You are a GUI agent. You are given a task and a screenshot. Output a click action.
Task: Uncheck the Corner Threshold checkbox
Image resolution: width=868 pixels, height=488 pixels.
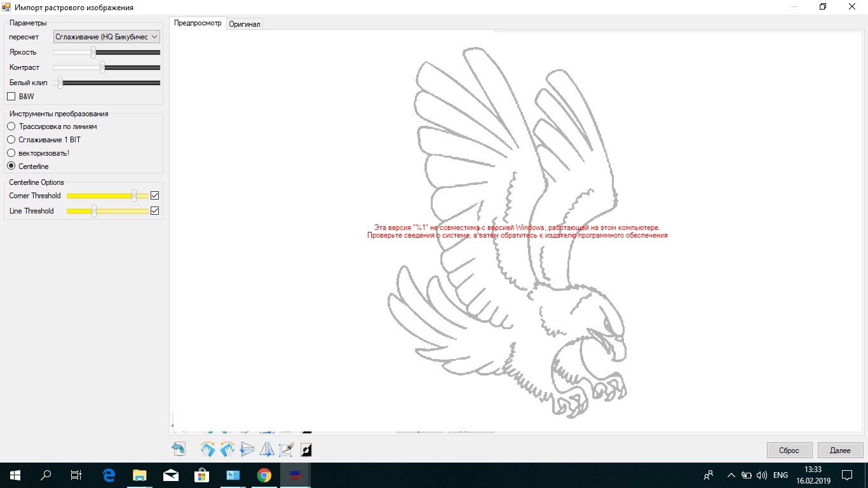tap(154, 195)
